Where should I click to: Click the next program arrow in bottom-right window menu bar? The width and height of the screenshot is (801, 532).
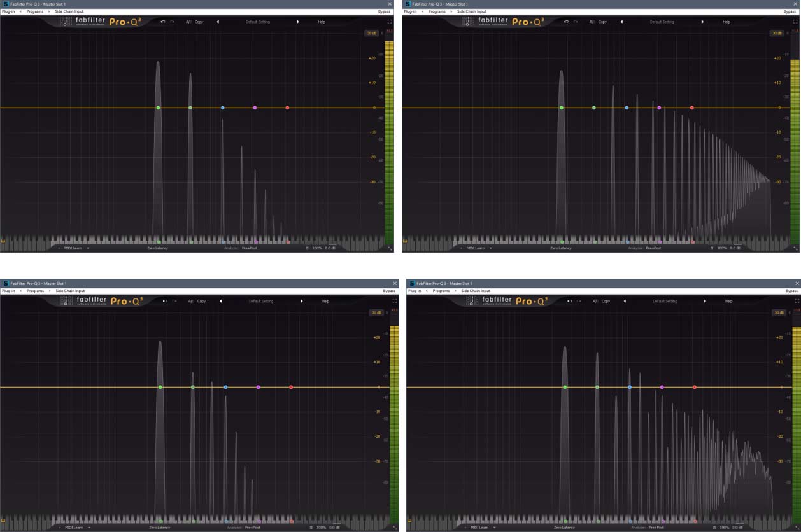point(456,291)
